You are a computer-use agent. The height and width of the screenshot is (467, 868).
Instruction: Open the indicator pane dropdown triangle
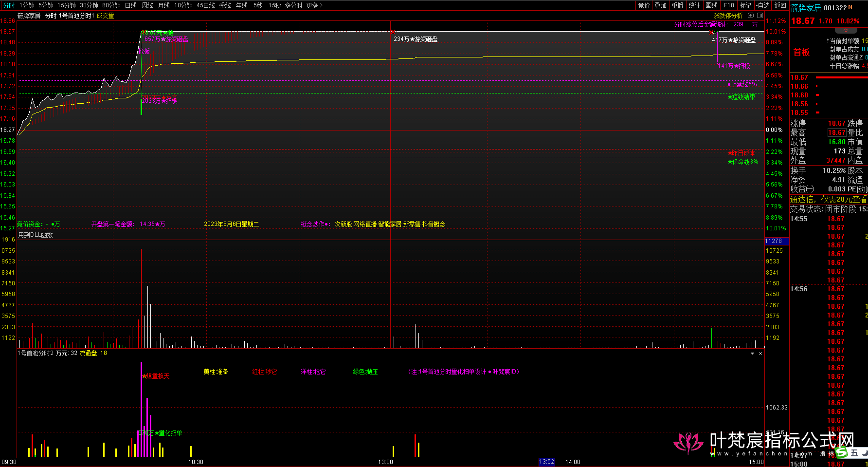pos(753,354)
